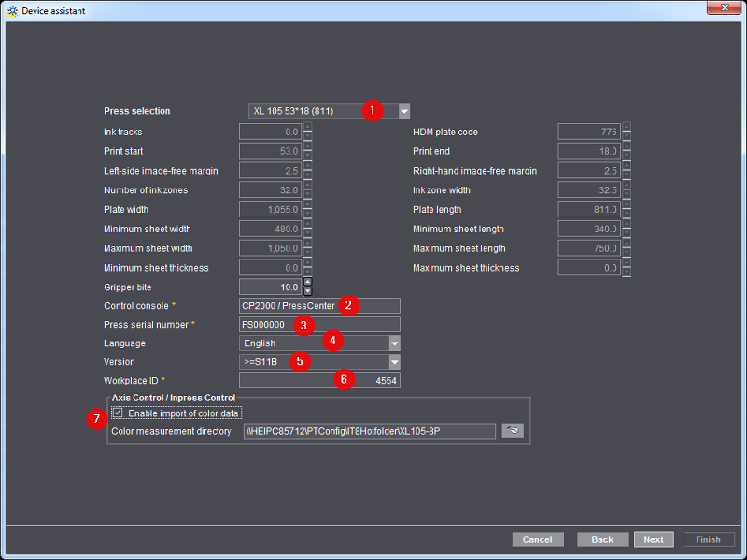This screenshot has height=560, width=747.
Task: Enable import of color data checkbox
Action: click(119, 413)
